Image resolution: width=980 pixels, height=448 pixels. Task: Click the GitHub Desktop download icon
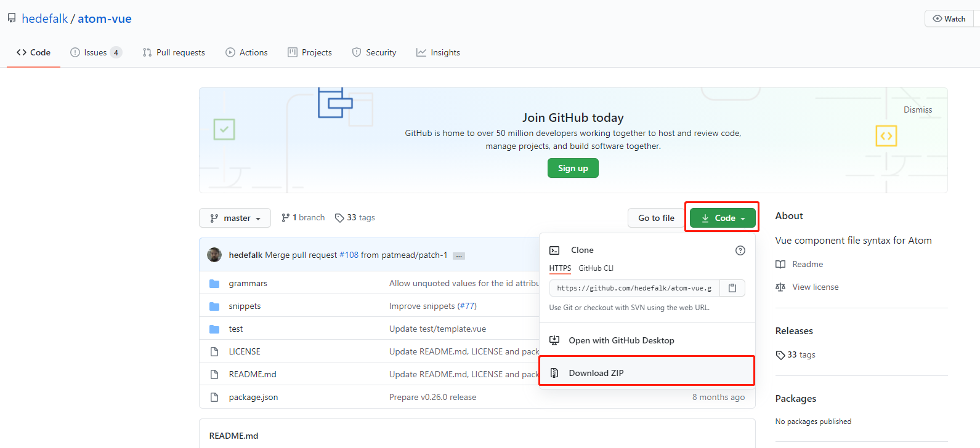[x=554, y=340]
